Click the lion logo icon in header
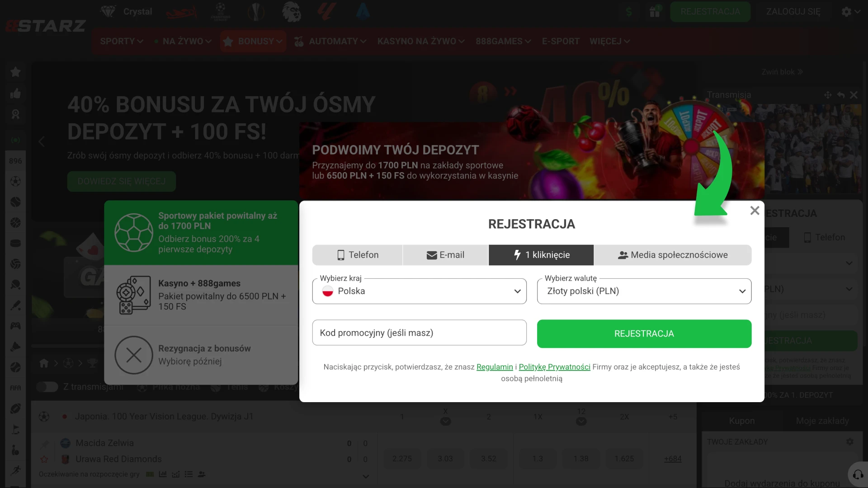 pyautogui.click(x=292, y=11)
